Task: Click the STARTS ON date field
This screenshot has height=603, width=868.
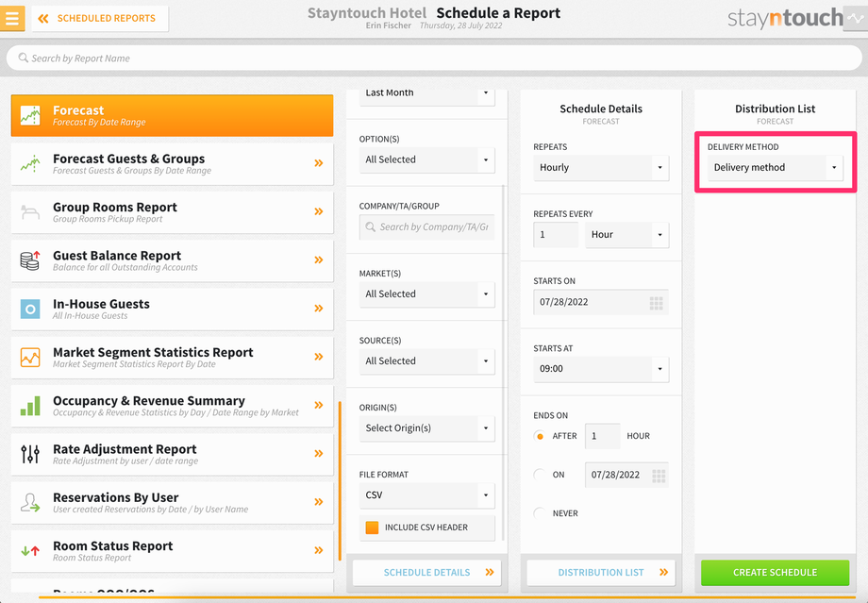Action: tap(601, 302)
